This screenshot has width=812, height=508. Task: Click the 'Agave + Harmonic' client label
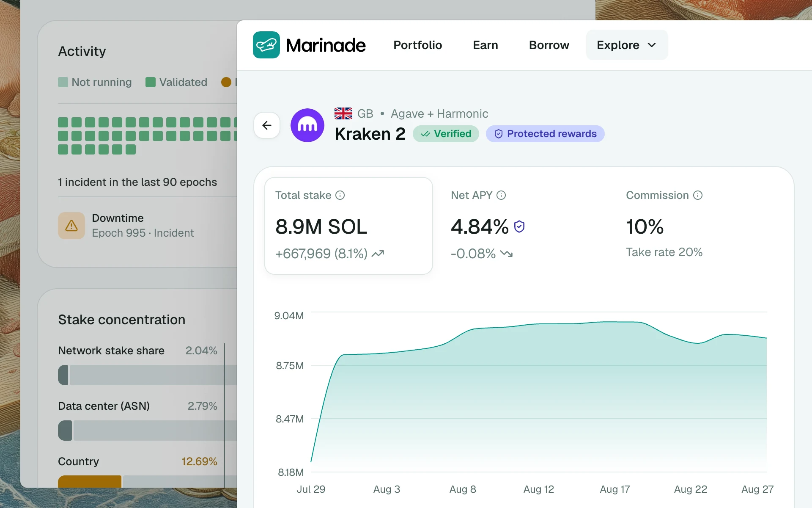click(439, 113)
